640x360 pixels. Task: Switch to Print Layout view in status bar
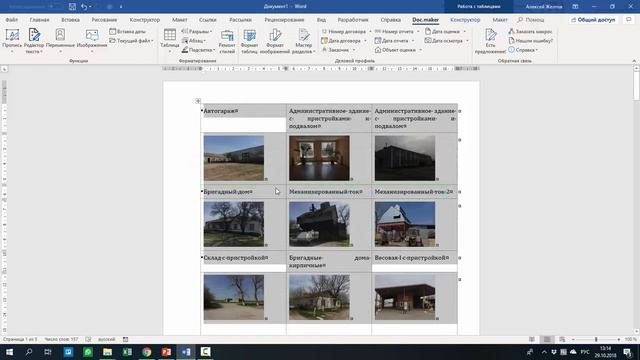547,339
